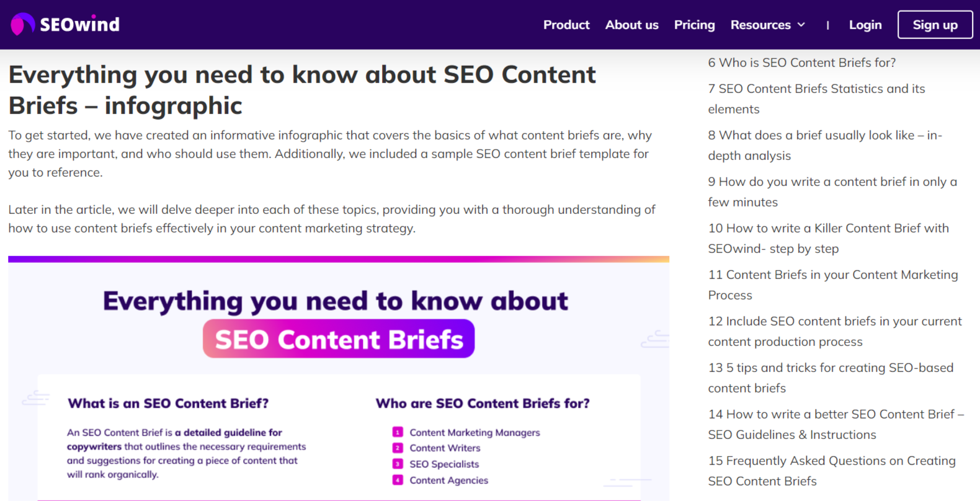Go to the About us page
This screenshot has width=980, height=501.
coord(631,25)
